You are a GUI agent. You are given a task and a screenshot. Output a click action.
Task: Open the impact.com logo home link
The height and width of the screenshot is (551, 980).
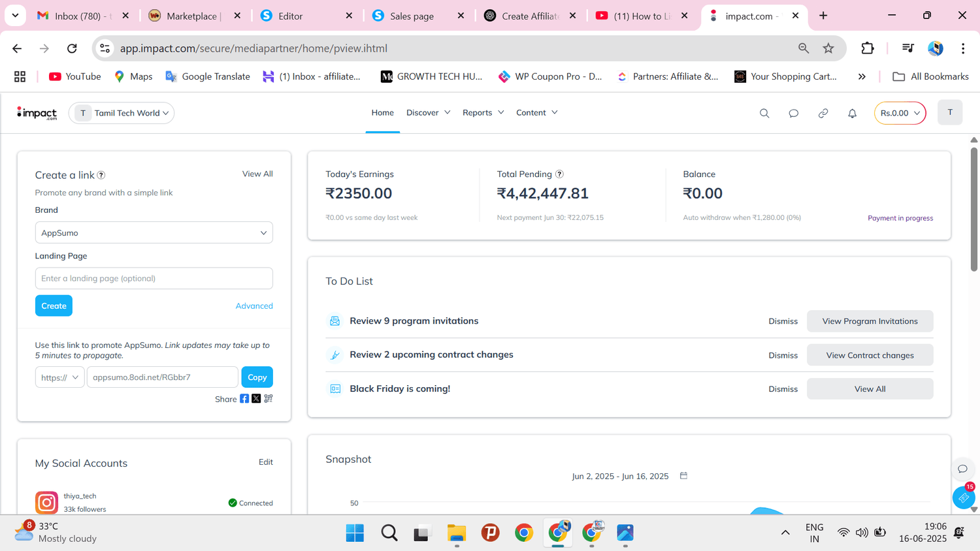pos(37,113)
